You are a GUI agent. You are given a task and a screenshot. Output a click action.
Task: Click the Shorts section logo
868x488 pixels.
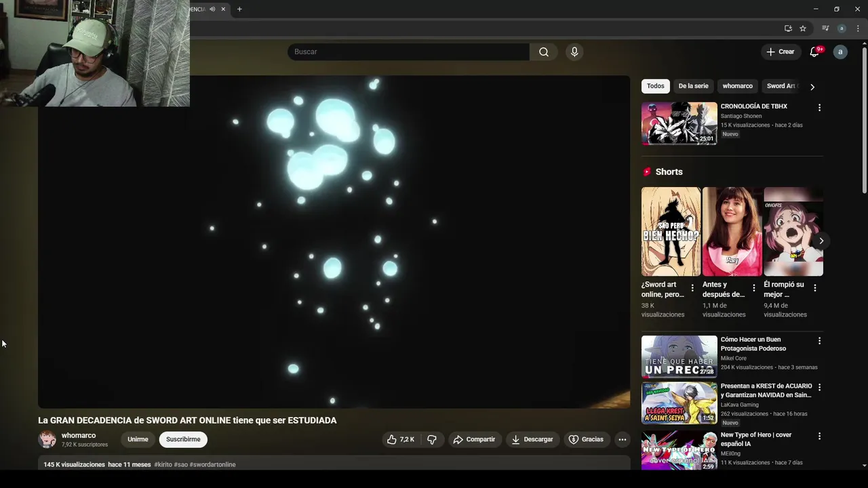coord(647,172)
